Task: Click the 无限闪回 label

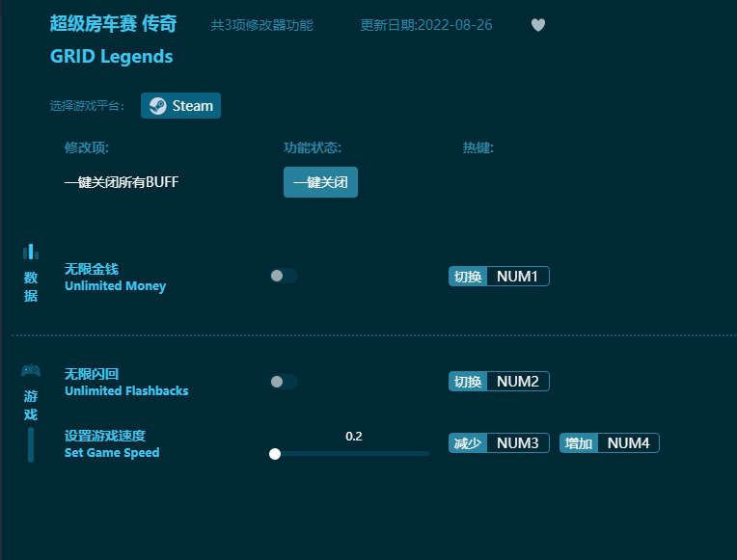Action: tap(92, 374)
